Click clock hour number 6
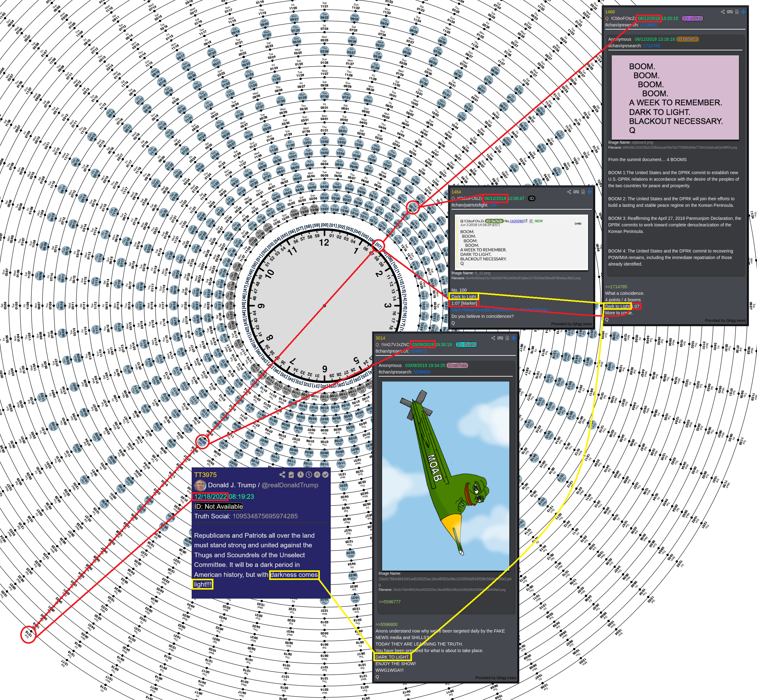The height and width of the screenshot is (700, 757). pyautogui.click(x=325, y=368)
